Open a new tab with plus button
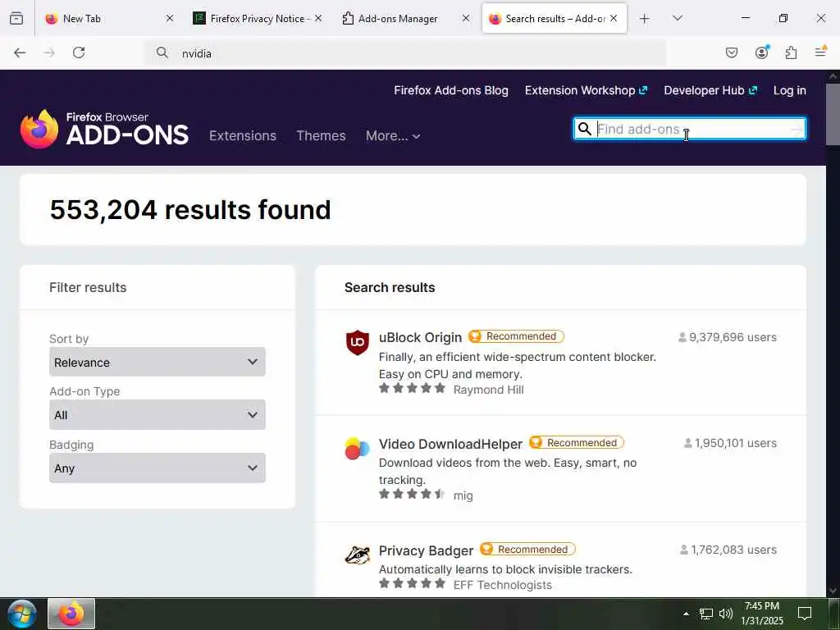Image resolution: width=840 pixels, height=630 pixels. 645,19
